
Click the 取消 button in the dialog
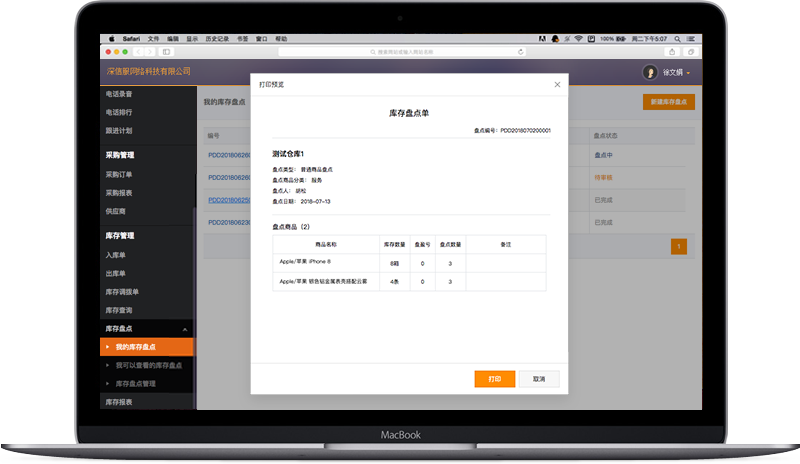pyautogui.click(x=539, y=380)
